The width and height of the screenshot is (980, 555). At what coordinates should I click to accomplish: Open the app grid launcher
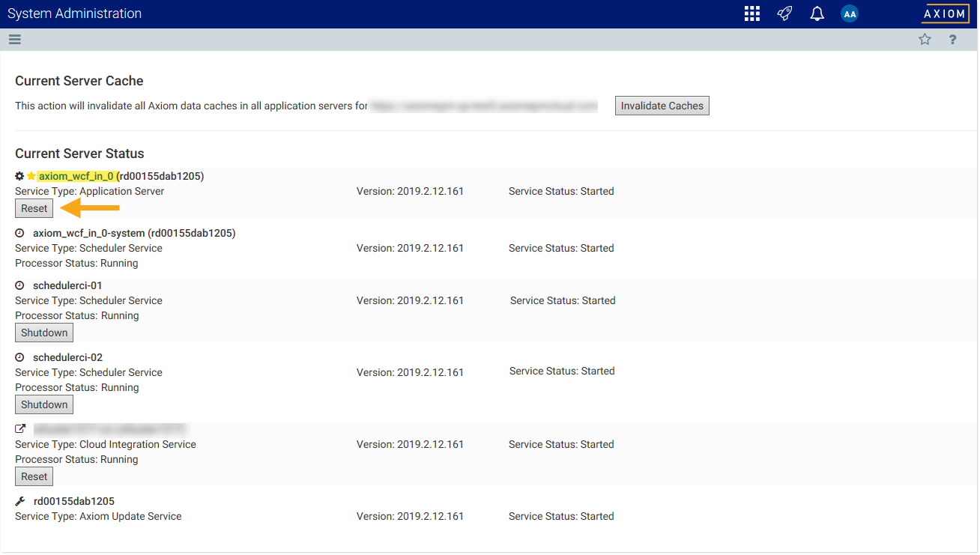tap(751, 13)
